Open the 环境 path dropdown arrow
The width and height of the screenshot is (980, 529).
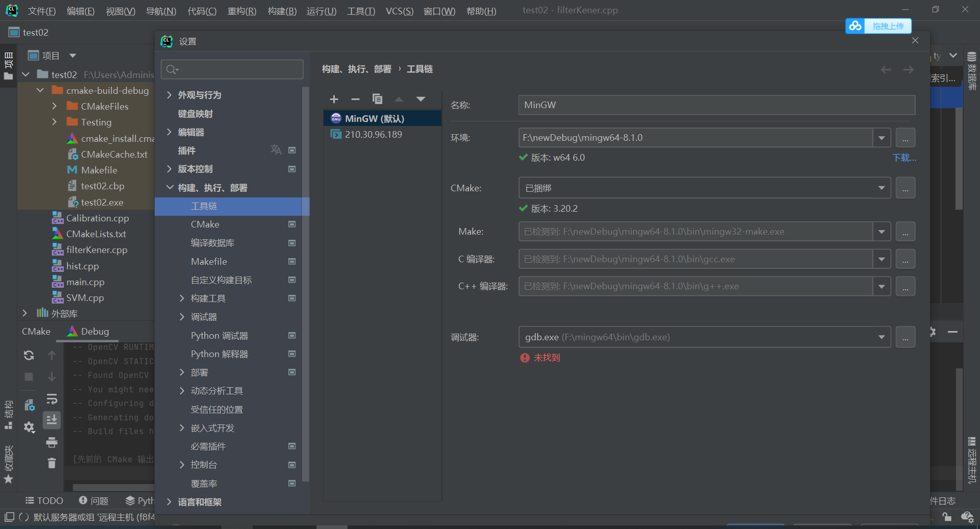[x=881, y=137]
